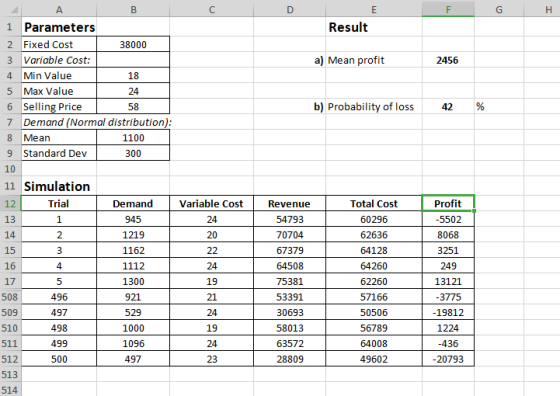The image size is (560, 396).
Task: Select Trial number 496 cell
Action: coord(59,297)
